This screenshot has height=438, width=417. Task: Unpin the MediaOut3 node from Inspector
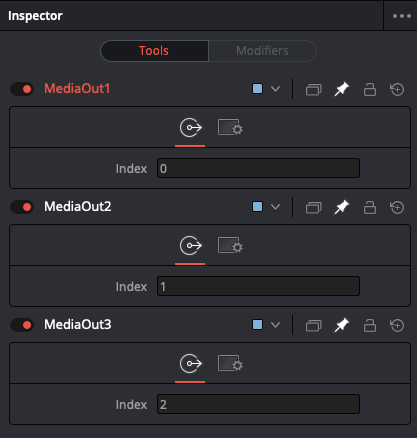(x=342, y=325)
